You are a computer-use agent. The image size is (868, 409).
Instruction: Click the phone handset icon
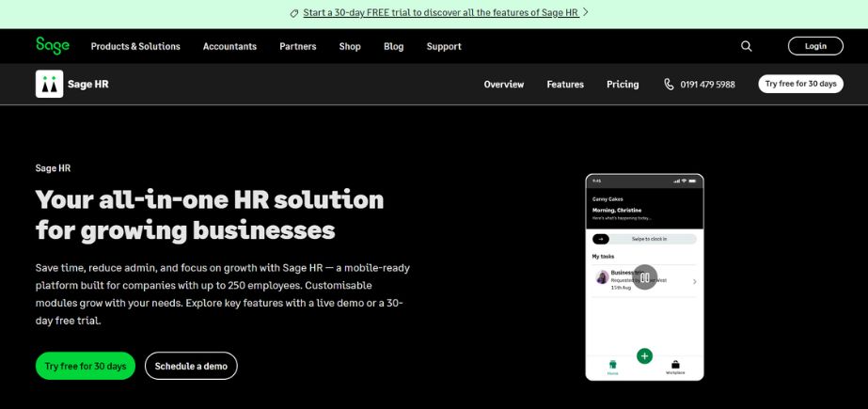tap(669, 84)
